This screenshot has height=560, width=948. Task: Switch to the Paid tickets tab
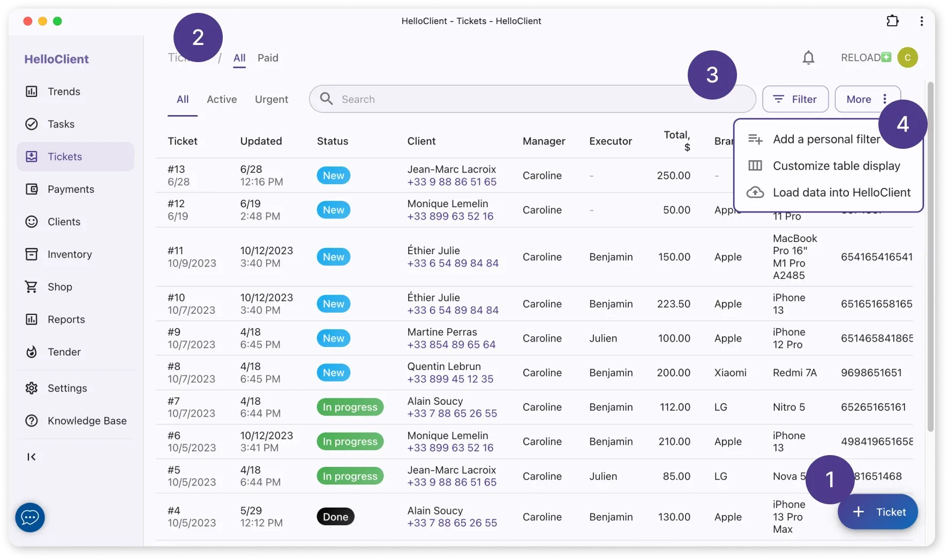pyautogui.click(x=268, y=58)
